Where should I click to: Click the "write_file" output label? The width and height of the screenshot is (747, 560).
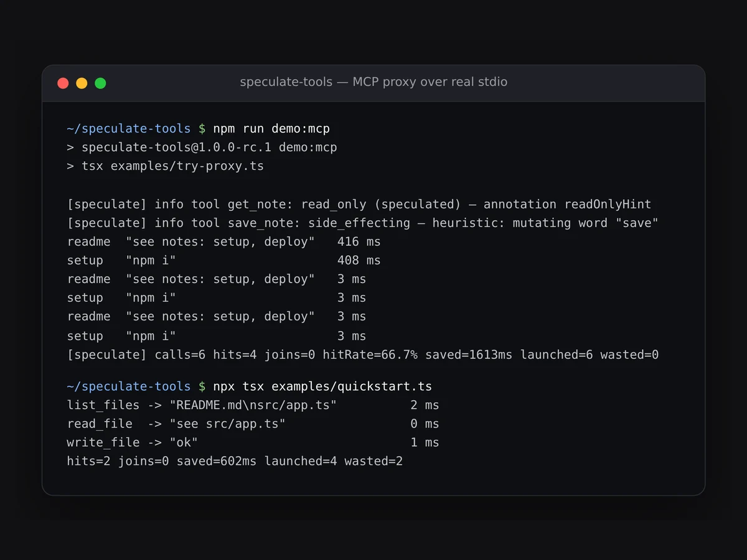point(103,442)
